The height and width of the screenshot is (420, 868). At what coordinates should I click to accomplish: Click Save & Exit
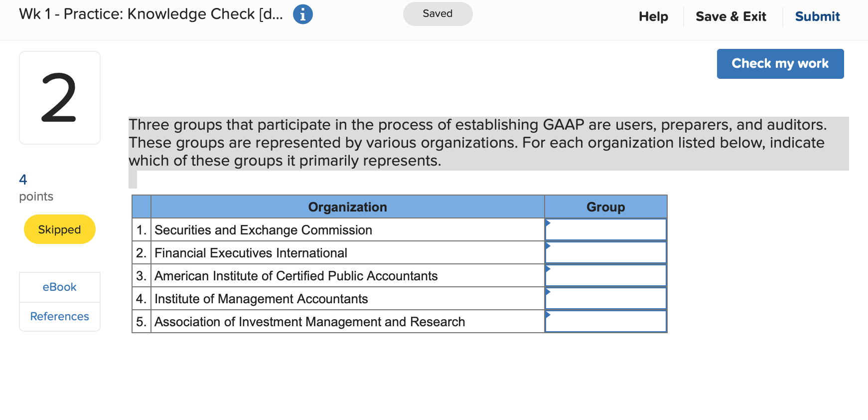coord(730,16)
